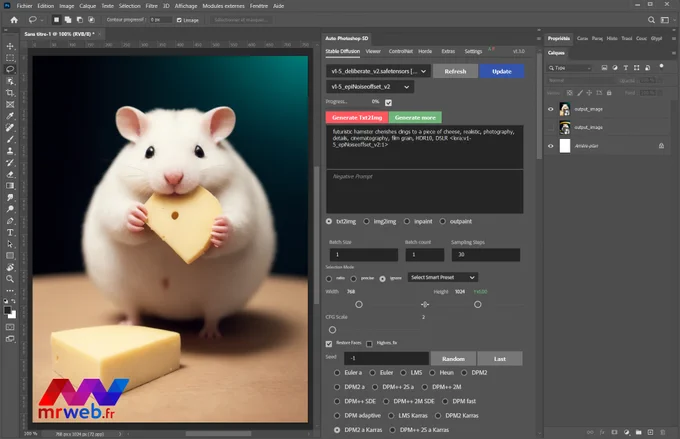Image resolution: width=680 pixels, height=439 pixels.
Task: Select the Crop tool in toolbar
Action: point(10,93)
